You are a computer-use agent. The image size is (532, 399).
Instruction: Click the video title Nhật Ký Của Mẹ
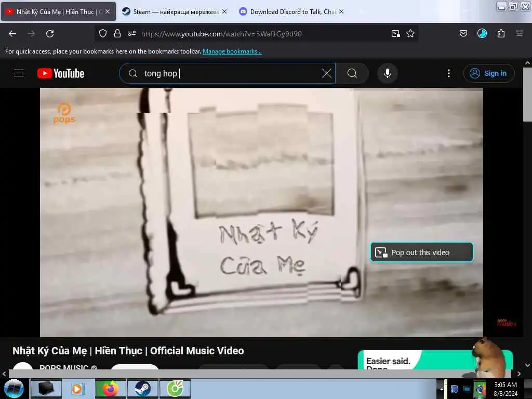(x=128, y=351)
